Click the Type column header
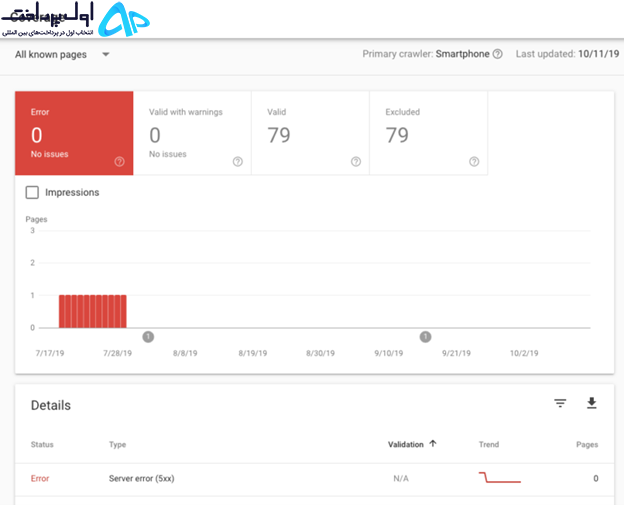The height and width of the screenshot is (505, 624). (117, 445)
